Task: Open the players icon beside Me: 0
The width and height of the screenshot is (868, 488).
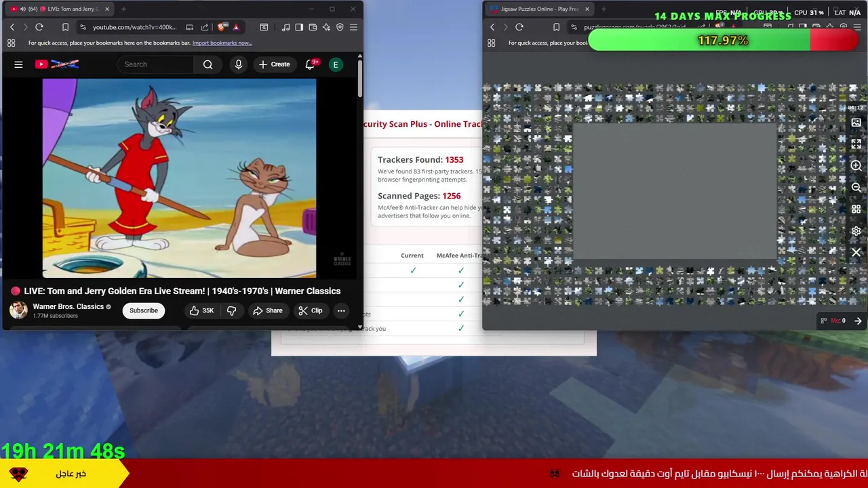Action: click(824, 321)
